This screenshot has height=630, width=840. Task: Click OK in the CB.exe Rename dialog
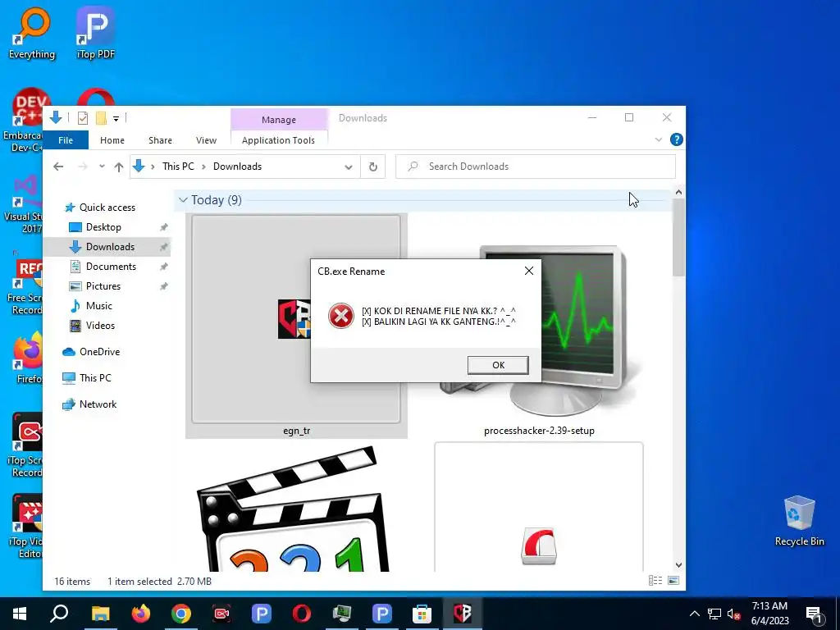coord(498,365)
